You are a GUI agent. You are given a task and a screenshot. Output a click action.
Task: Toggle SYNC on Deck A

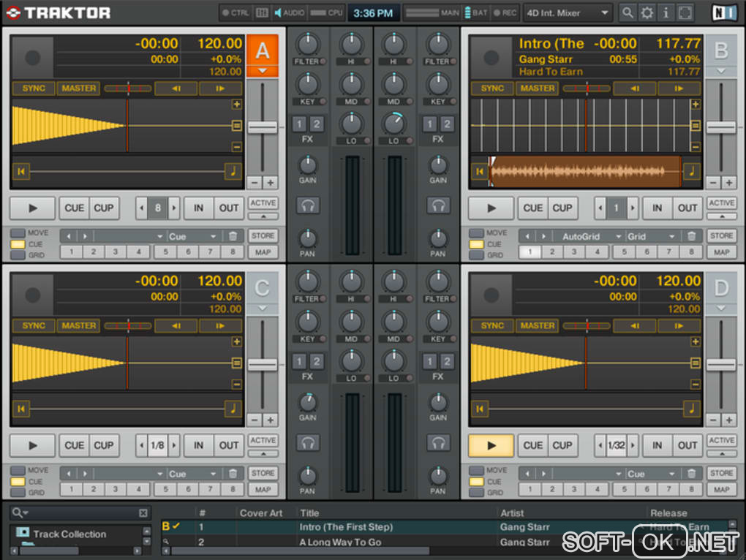(x=34, y=88)
